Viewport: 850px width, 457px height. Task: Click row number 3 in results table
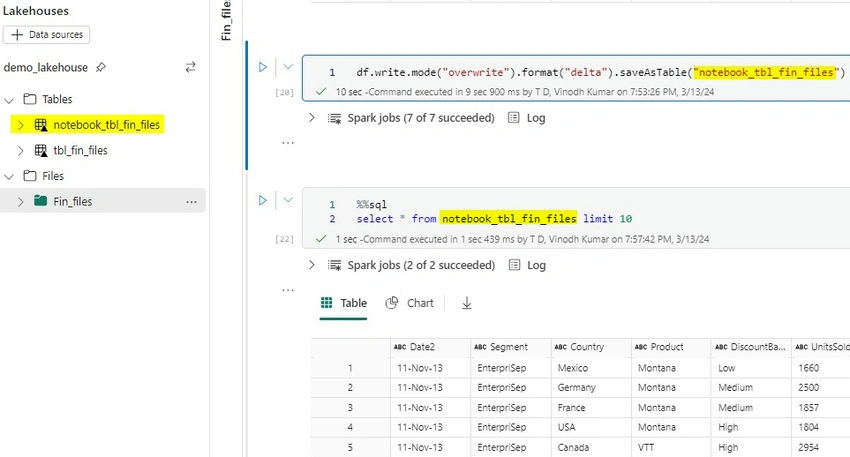click(x=350, y=408)
